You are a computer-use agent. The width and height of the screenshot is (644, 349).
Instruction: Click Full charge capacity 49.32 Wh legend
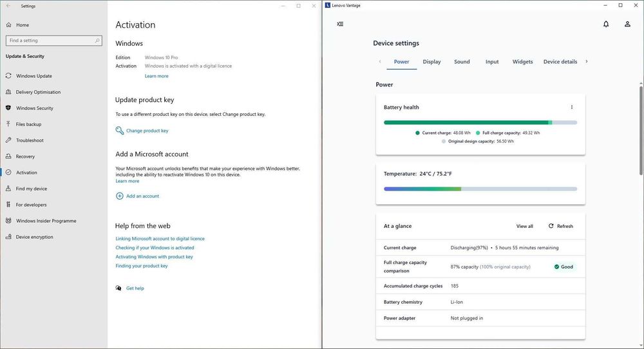click(x=507, y=133)
